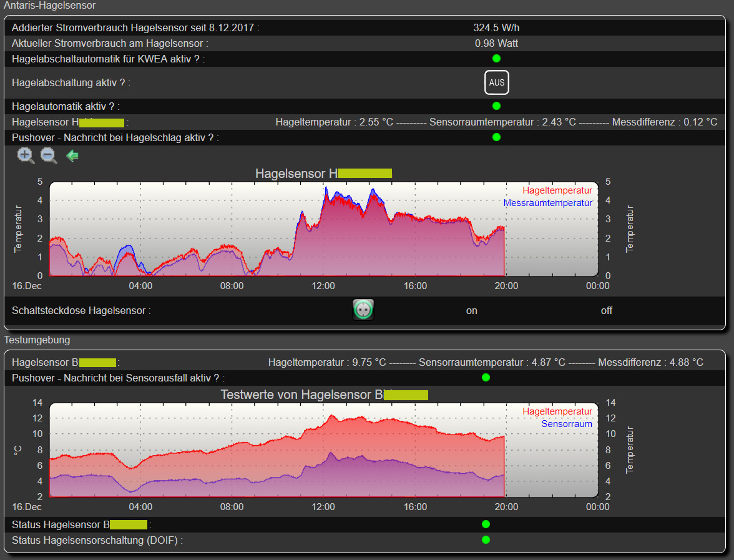
Task: Click Pushover Hagelschlag green status indicator
Action: [496, 137]
